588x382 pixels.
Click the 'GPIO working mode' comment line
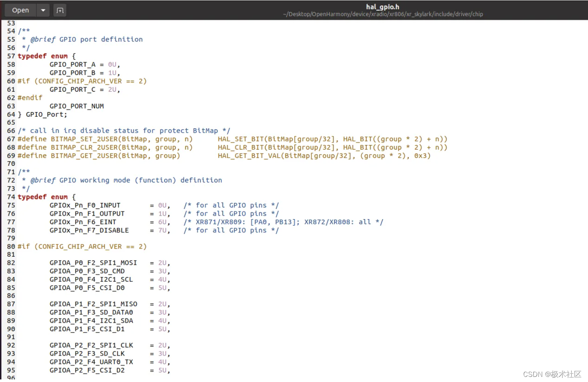122,180
